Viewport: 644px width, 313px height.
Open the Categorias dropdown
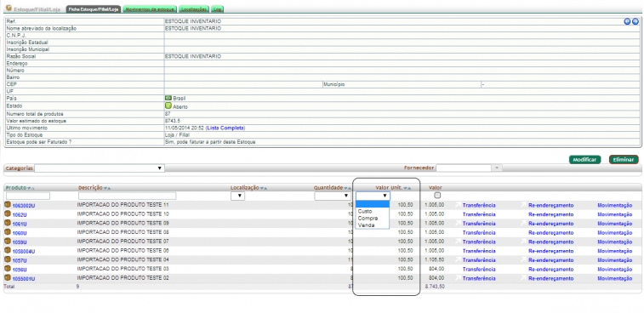click(100, 168)
